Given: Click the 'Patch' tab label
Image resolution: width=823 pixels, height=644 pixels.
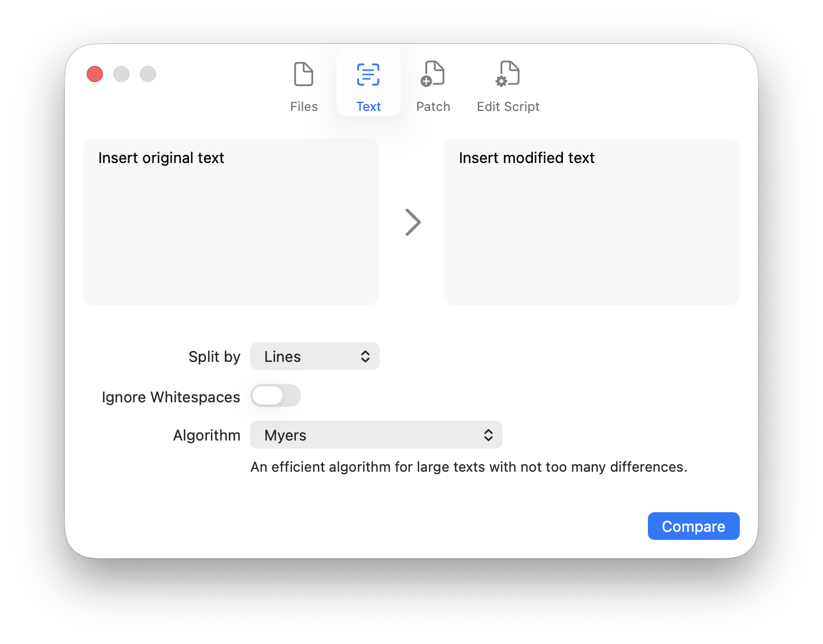Looking at the screenshot, I should 433,107.
